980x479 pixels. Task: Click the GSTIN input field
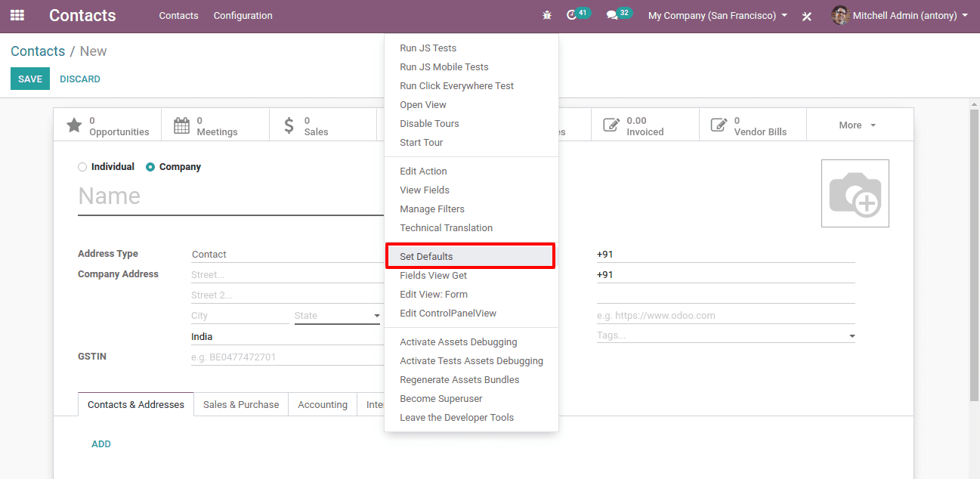click(287, 357)
